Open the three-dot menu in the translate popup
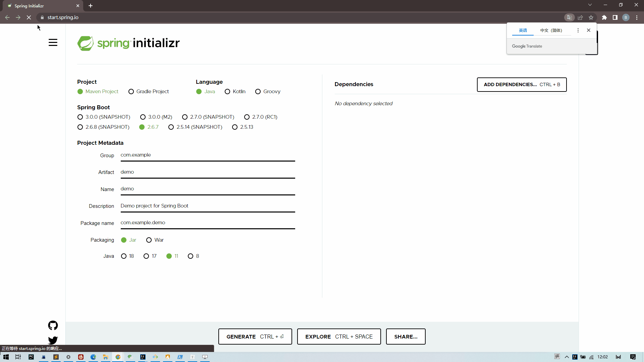 [578, 30]
